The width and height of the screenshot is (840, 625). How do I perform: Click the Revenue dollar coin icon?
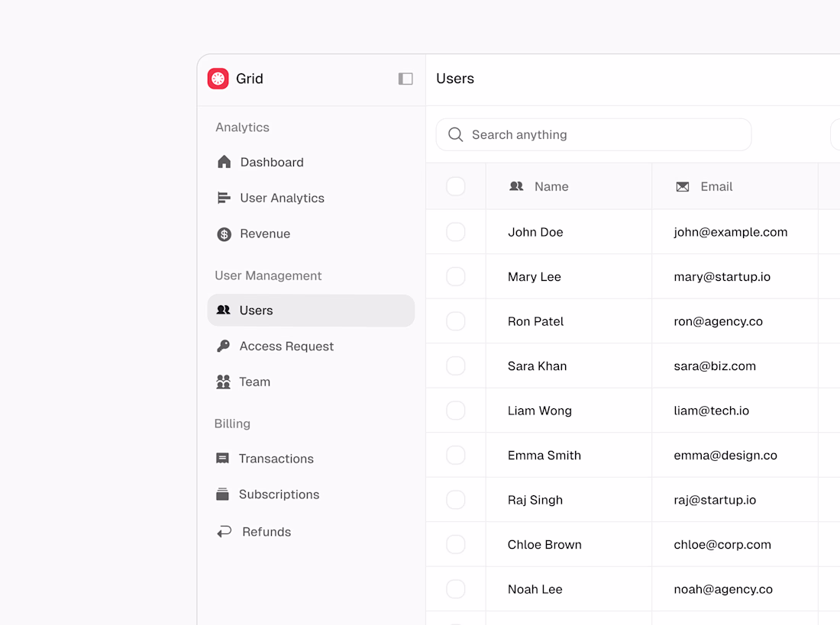[224, 234]
